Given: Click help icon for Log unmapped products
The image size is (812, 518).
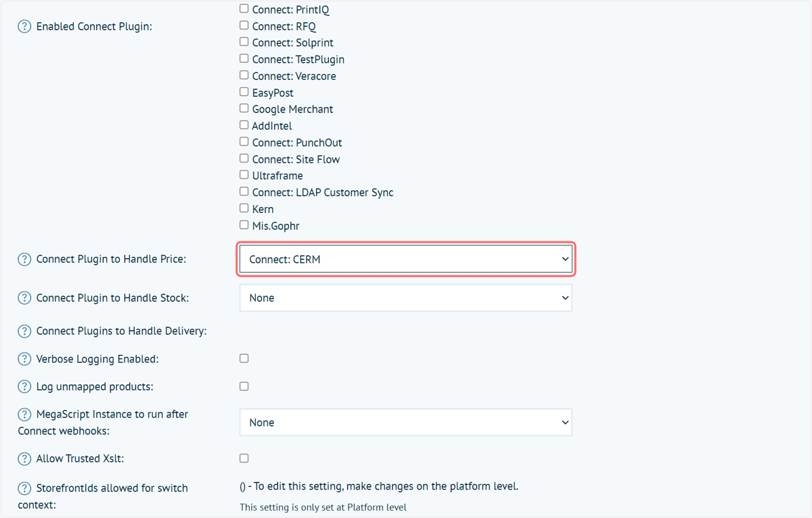Looking at the screenshot, I should 24,387.
